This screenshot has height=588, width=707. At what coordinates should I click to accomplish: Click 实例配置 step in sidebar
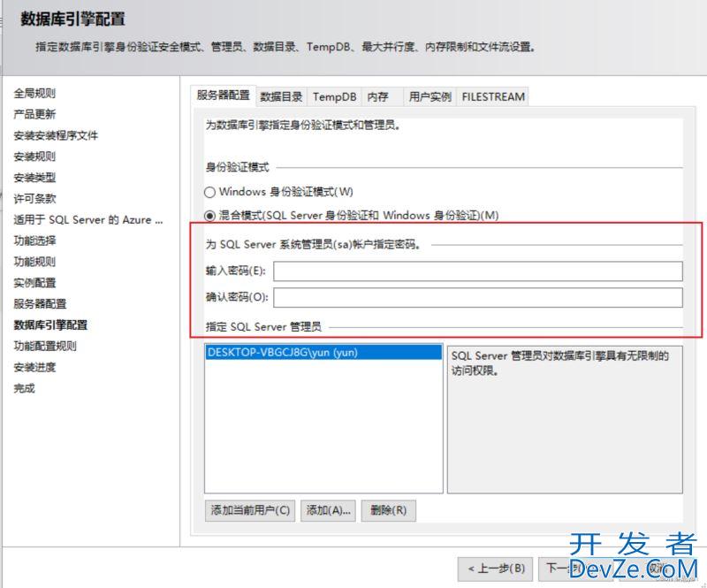[x=34, y=283]
